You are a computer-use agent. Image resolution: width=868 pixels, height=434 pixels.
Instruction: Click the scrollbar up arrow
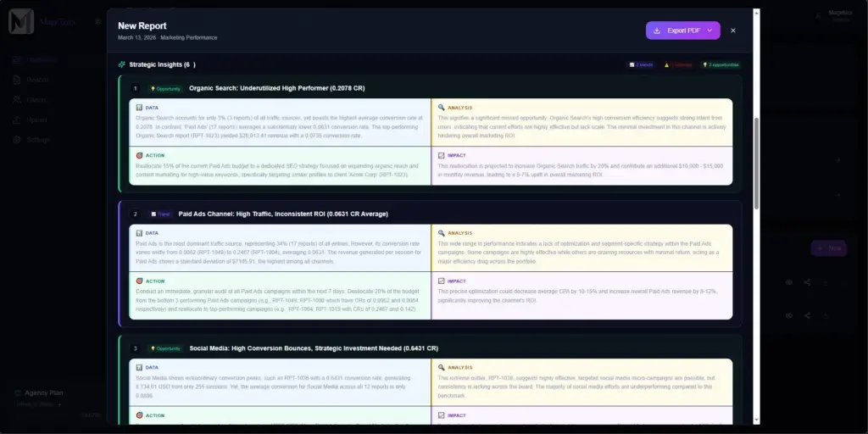pos(756,12)
